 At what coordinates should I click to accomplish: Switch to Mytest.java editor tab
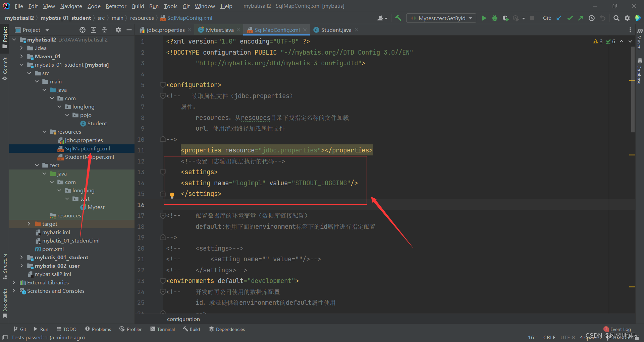[219, 30]
